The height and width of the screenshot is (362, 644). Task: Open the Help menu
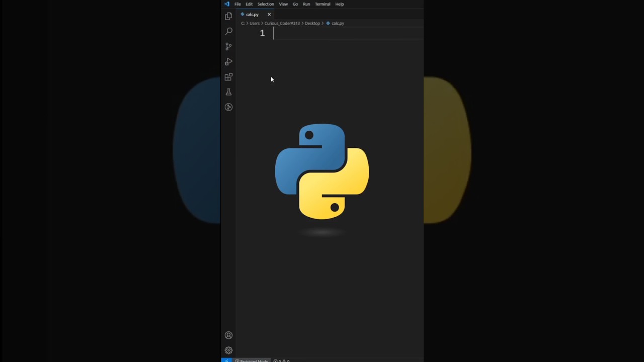point(340,4)
